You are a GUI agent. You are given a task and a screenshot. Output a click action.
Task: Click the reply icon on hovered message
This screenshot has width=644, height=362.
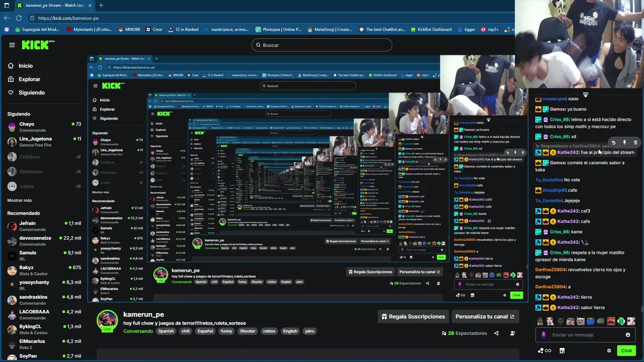tap(613, 143)
